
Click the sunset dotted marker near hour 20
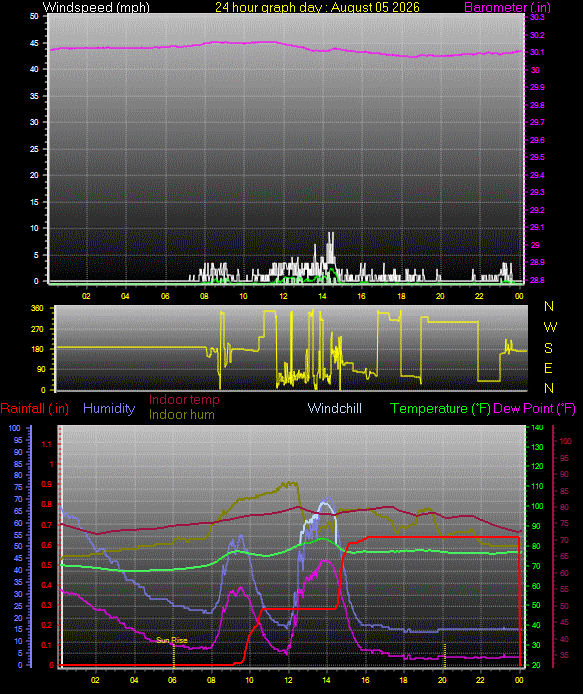(x=445, y=656)
